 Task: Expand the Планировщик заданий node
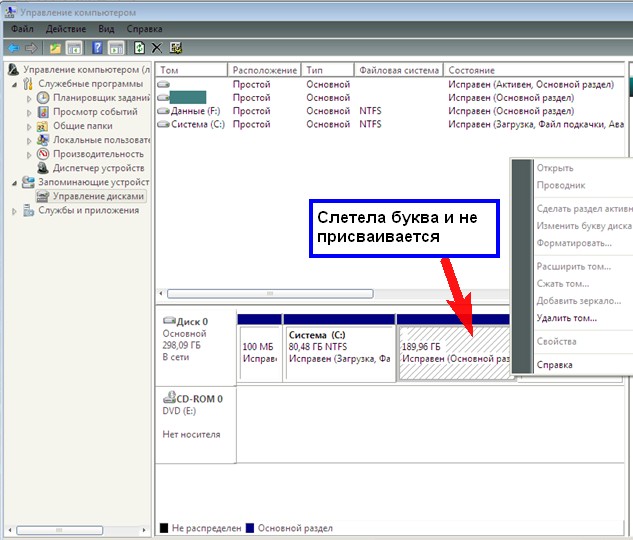(x=29, y=98)
